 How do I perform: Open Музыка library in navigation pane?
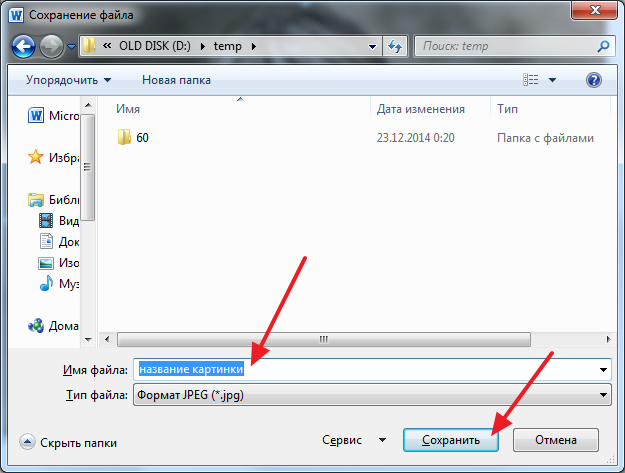click(59, 284)
